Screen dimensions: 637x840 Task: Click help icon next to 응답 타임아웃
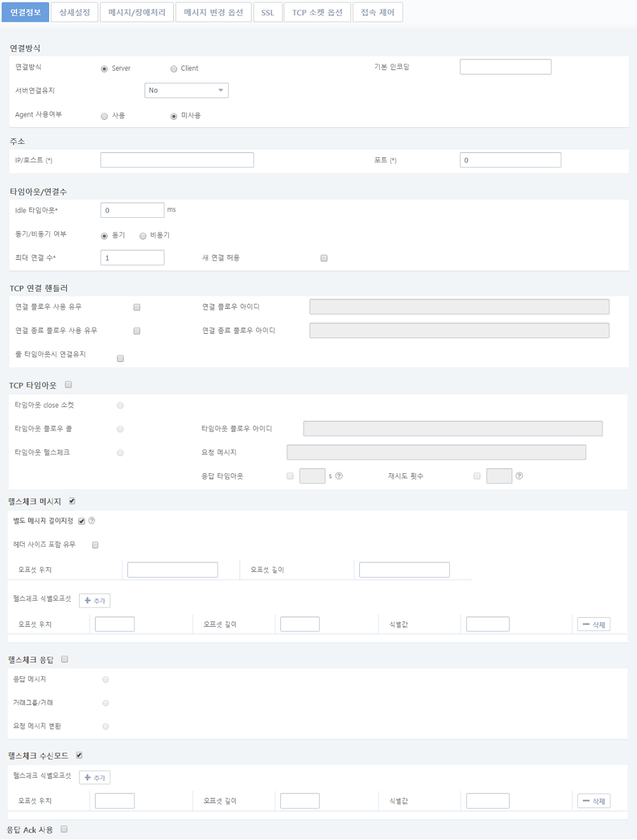pos(339,476)
